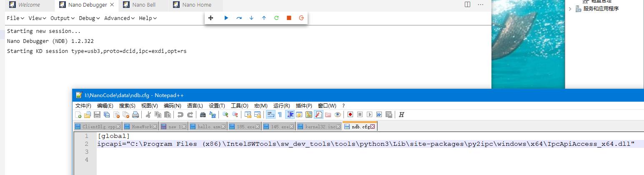Run macro multiple times icon
The image size is (644, 175).
pos(379,115)
